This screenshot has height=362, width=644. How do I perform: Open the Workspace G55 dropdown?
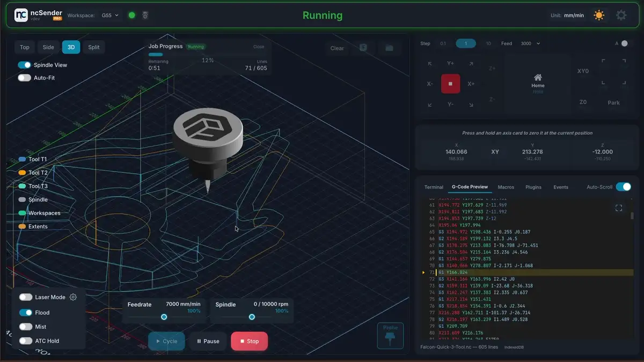[x=110, y=16]
